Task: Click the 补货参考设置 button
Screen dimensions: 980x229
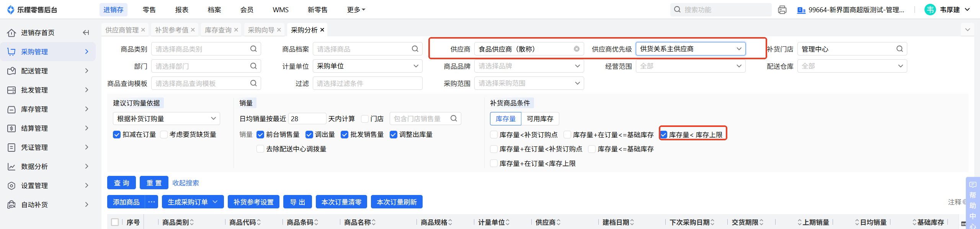Action: pos(253,202)
